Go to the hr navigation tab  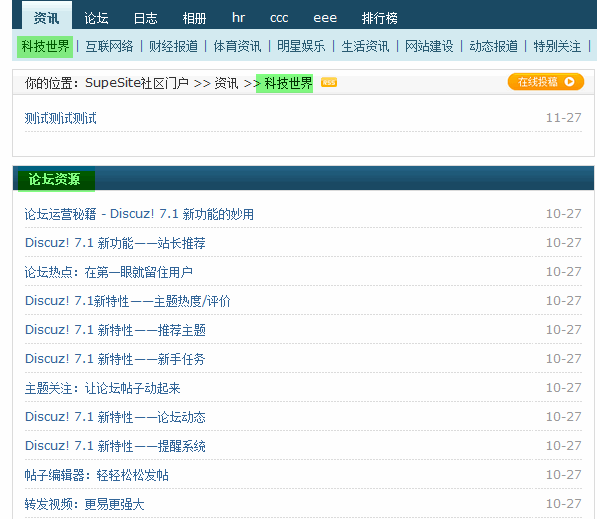[x=238, y=18]
